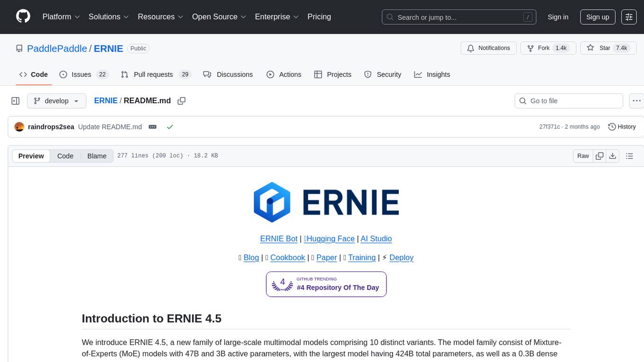
Task: Open the Pricing page
Action: coord(319,17)
